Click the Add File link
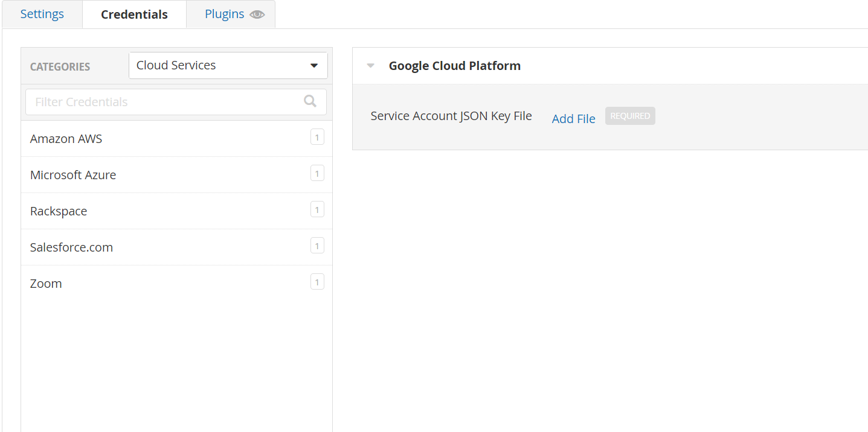 (573, 119)
